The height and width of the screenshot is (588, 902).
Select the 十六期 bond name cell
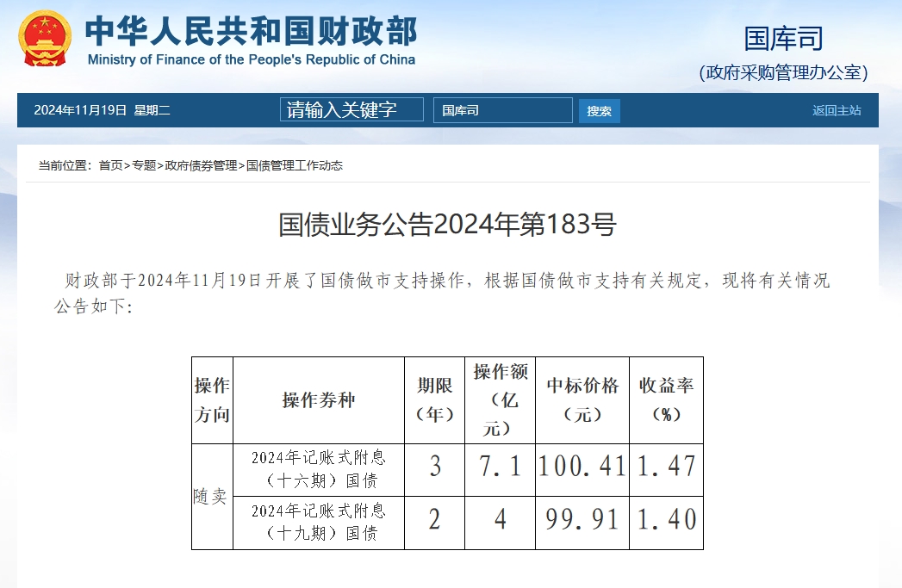[319, 469]
